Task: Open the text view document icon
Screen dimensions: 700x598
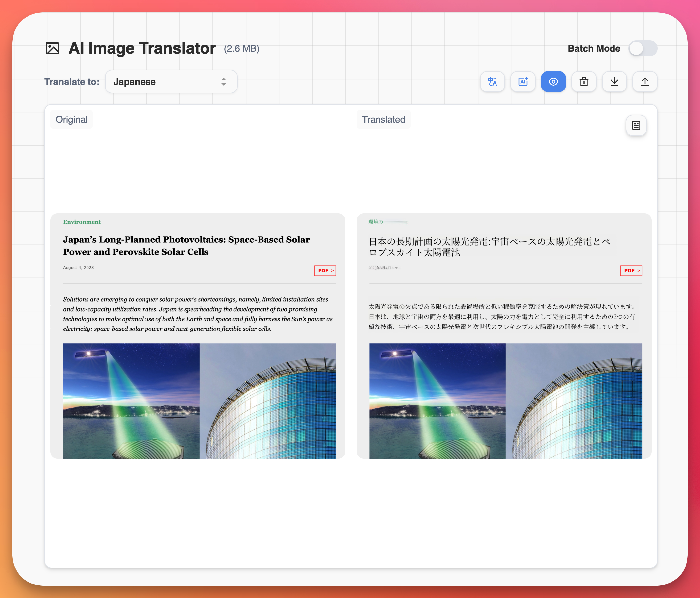Action: (x=636, y=125)
